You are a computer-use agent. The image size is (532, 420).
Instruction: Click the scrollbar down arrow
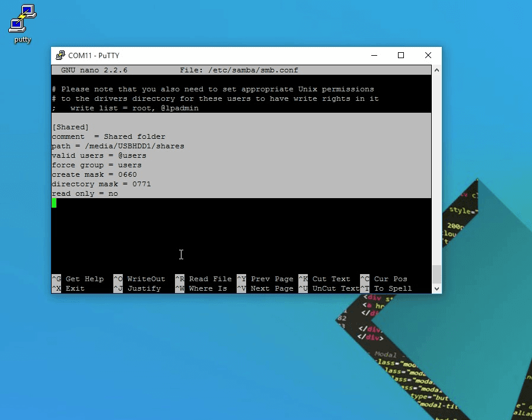[x=437, y=288]
